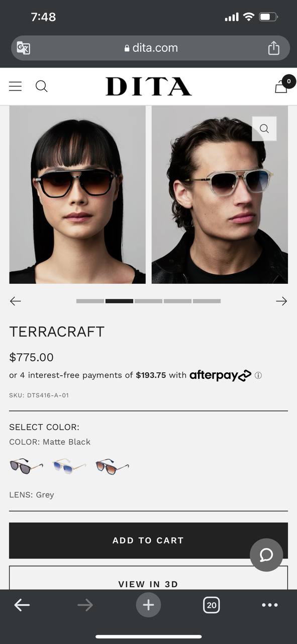This screenshot has height=644, width=297.
Task: Tap the Afterpay info icon
Action: coord(258,375)
